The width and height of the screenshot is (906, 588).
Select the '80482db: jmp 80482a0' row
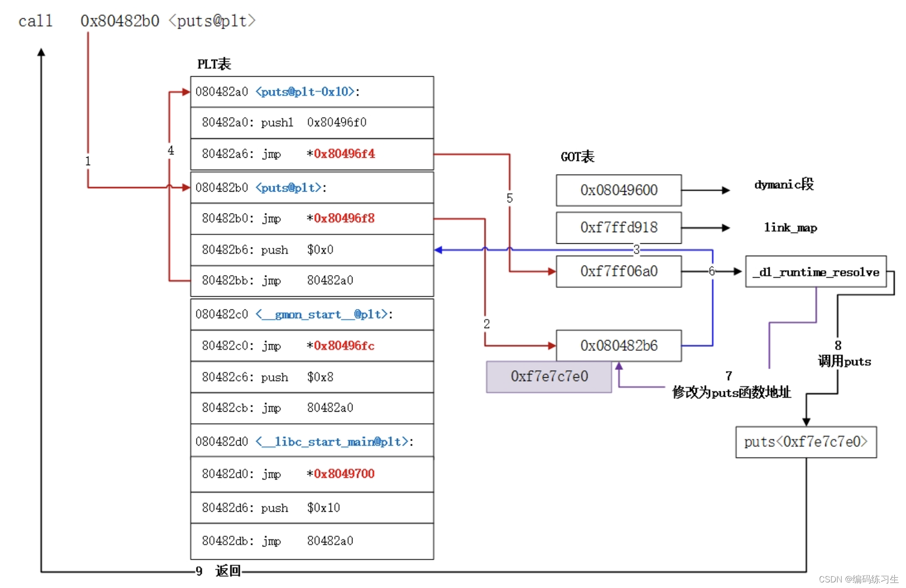coord(312,541)
